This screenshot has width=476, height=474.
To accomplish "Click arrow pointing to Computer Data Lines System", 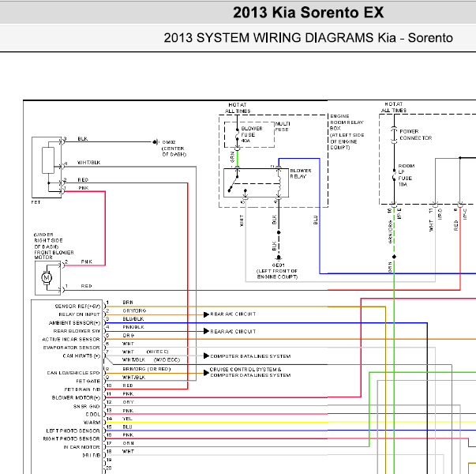I will point(206,355).
